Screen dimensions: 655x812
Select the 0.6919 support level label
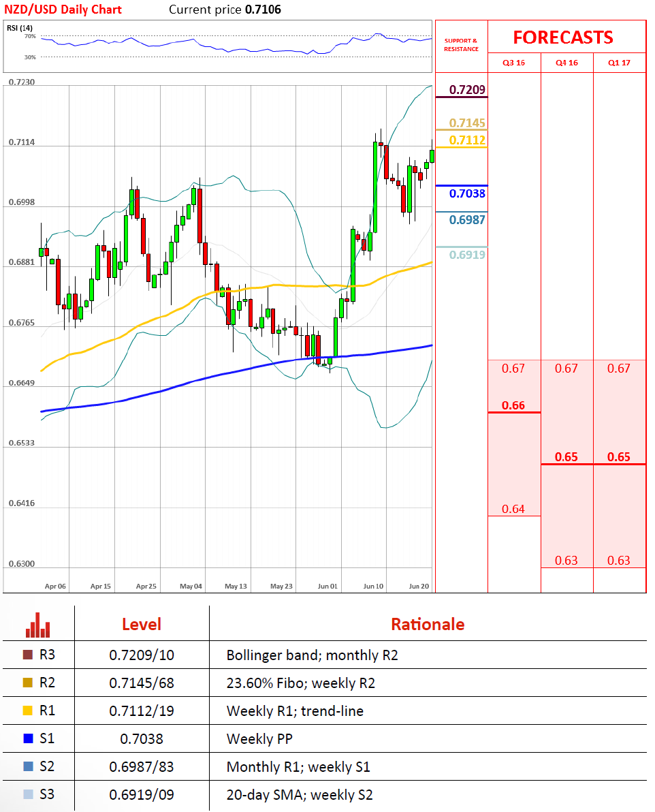467,255
